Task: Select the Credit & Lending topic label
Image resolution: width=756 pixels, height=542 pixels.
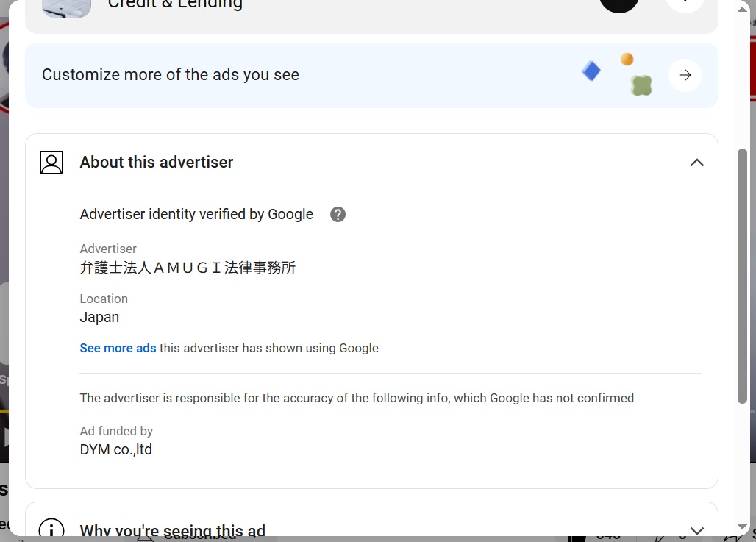Action: coord(175,4)
